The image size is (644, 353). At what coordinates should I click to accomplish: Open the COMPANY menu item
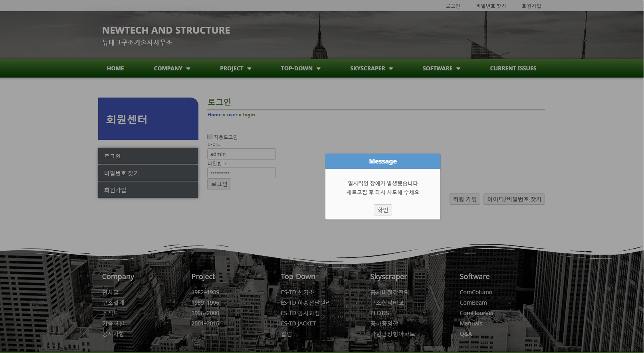[x=168, y=68]
